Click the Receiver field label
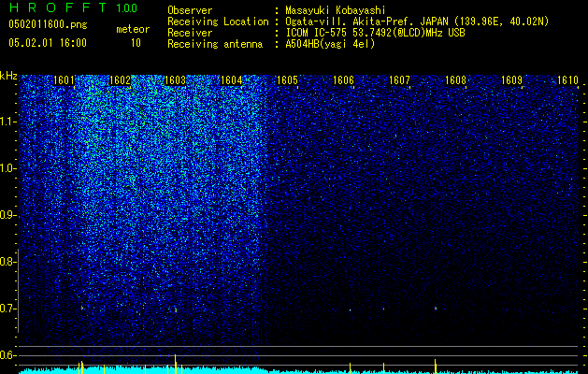Screen dimensions: 588x374 (190, 33)
